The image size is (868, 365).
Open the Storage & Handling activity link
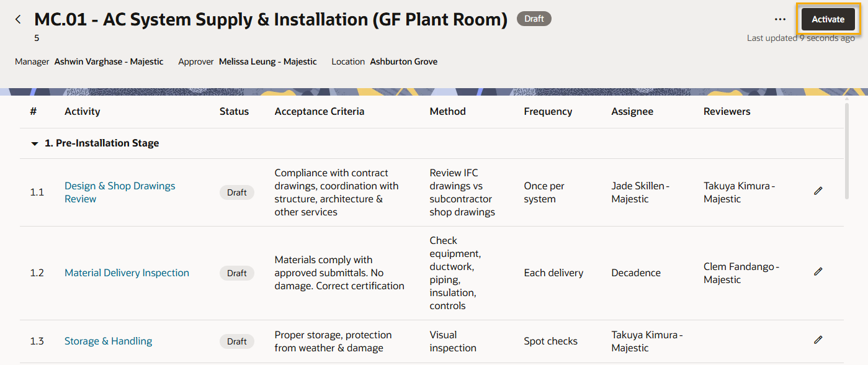pos(108,341)
